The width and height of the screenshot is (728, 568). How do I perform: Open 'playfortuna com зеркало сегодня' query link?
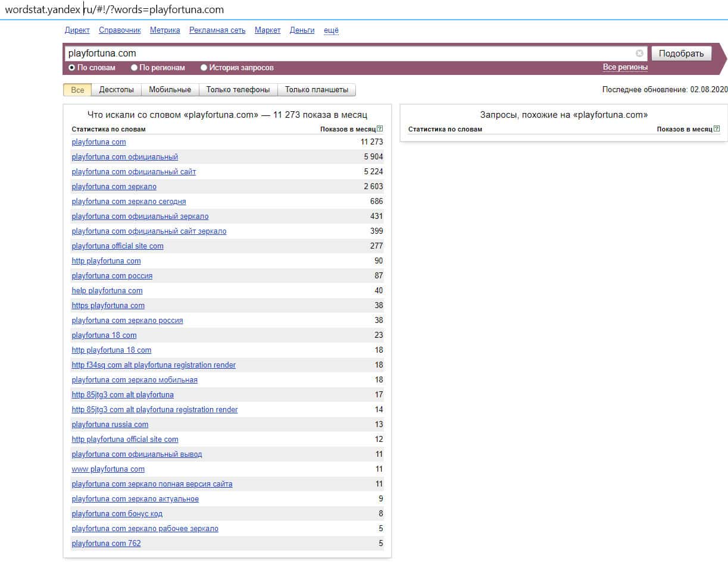coord(129,202)
